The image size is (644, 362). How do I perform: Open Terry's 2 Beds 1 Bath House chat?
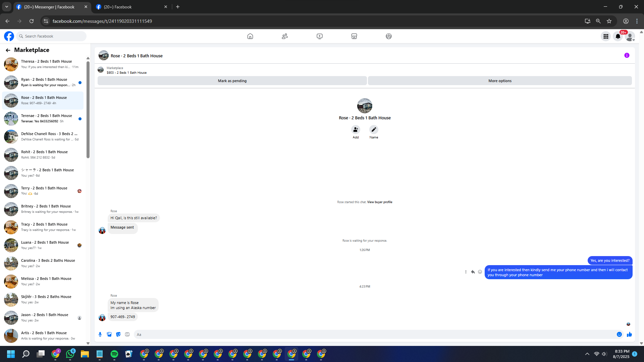pyautogui.click(x=43, y=191)
